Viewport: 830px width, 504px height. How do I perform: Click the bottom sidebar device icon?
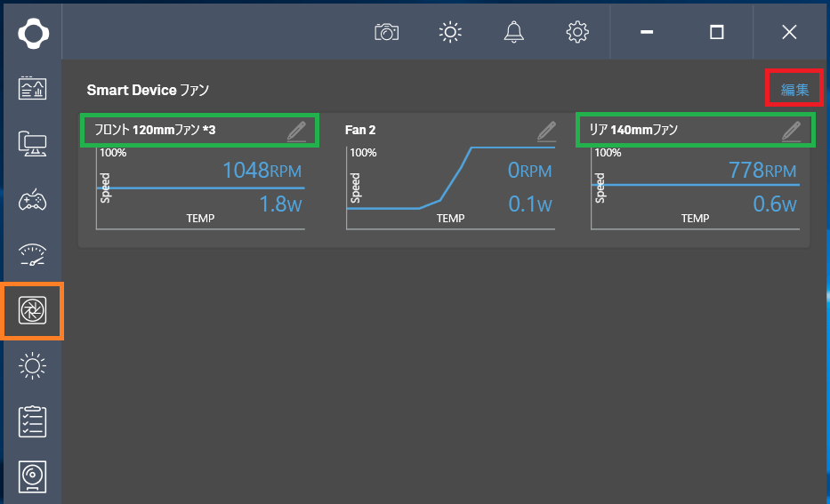(x=33, y=476)
